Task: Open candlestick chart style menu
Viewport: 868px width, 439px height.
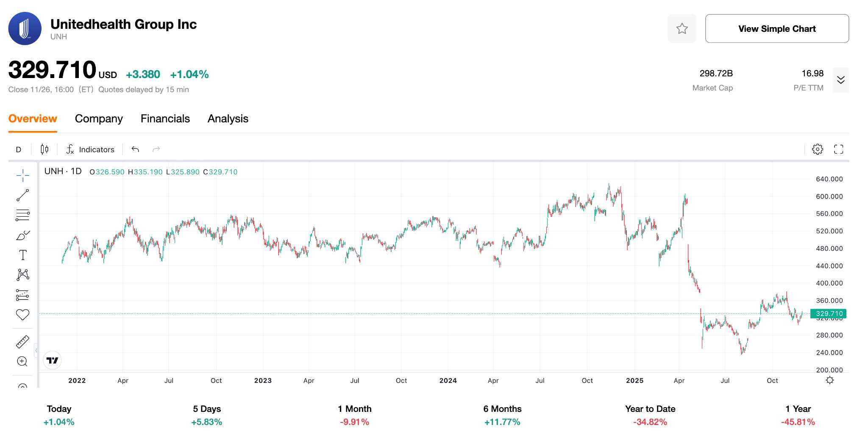Action: coord(45,149)
